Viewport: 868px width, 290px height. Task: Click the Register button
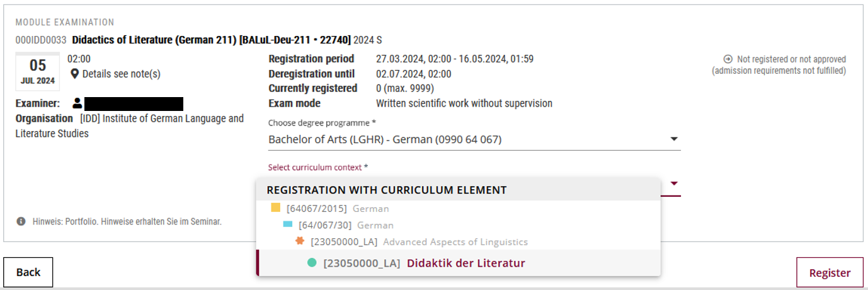pos(830,272)
